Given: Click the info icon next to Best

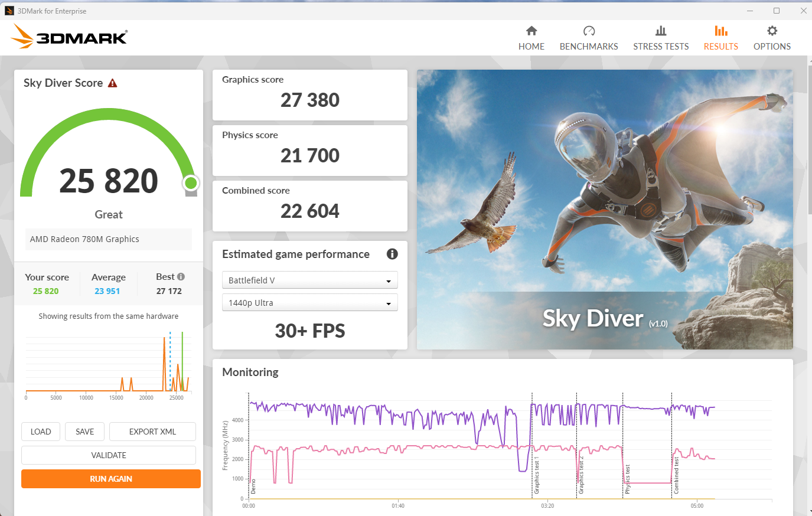Looking at the screenshot, I should 181,276.
